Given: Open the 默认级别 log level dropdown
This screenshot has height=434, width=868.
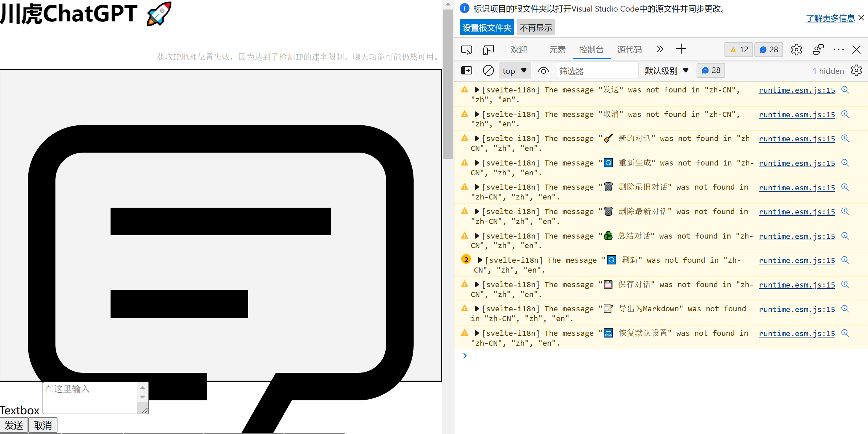Looking at the screenshot, I should coord(666,71).
